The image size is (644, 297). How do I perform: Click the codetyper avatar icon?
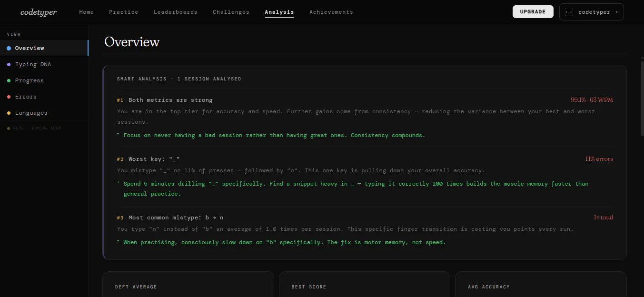(568, 12)
